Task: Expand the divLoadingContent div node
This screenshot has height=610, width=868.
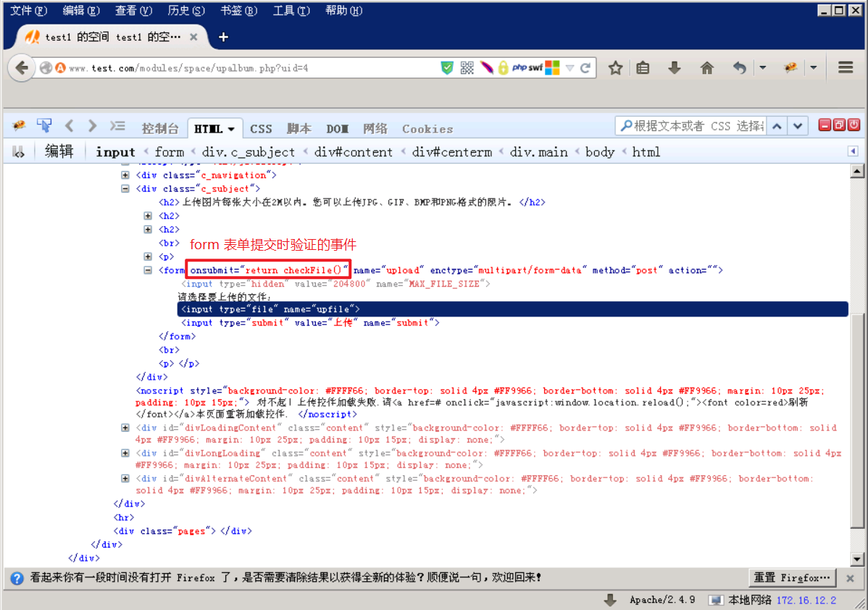Action: pyautogui.click(x=125, y=427)
